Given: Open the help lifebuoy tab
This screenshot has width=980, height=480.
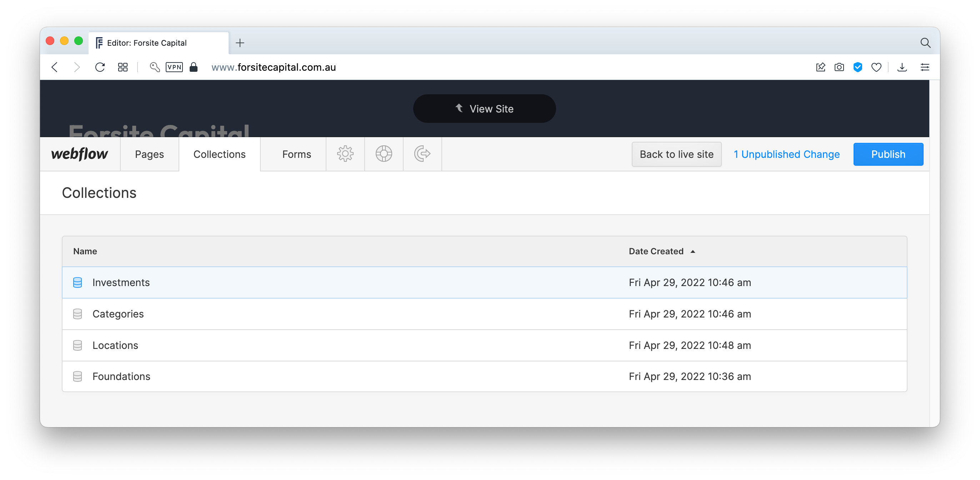Looking at the screenshot, I should (x=384, y=154).
